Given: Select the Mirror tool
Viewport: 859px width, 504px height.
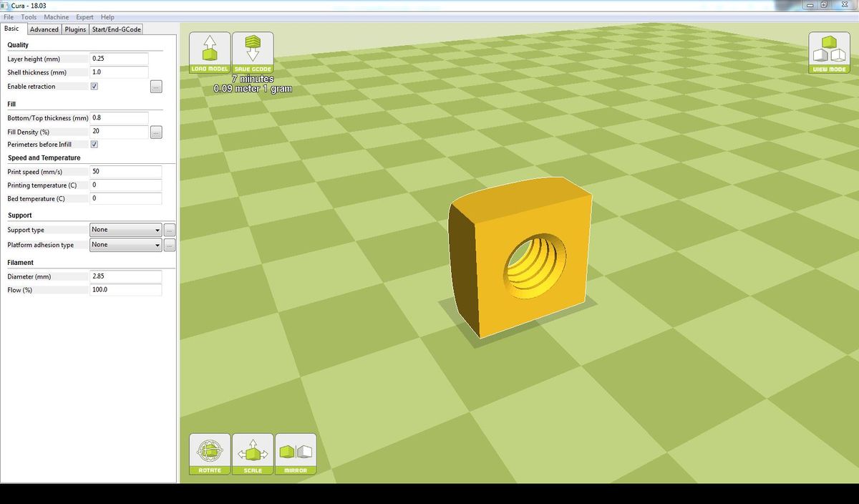Looking at the screenshot, I should (296, 454).
